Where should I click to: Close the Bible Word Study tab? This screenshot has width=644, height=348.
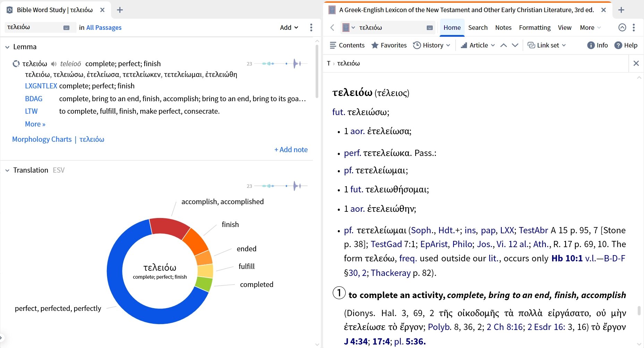pos(102,10)
